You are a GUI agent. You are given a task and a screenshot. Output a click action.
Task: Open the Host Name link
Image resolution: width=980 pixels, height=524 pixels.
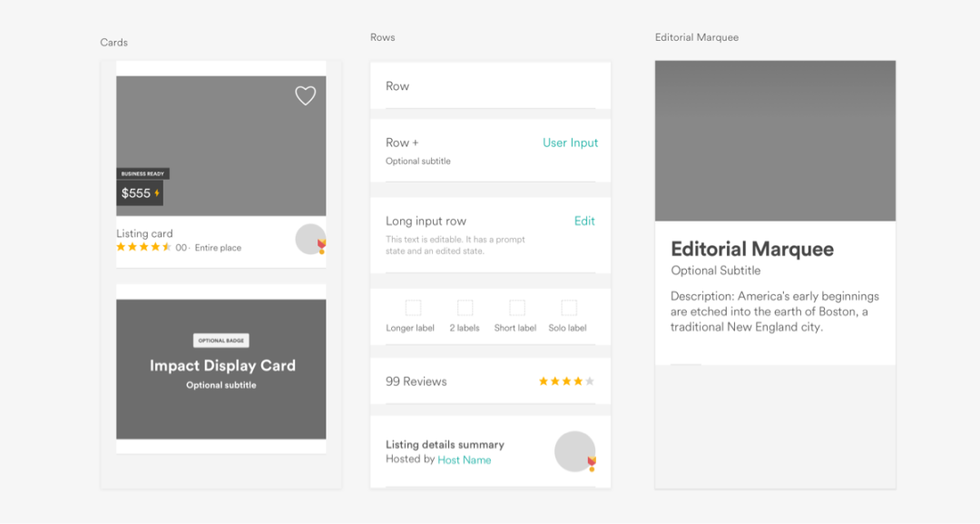pyautogui.click(x=465, y=460)
